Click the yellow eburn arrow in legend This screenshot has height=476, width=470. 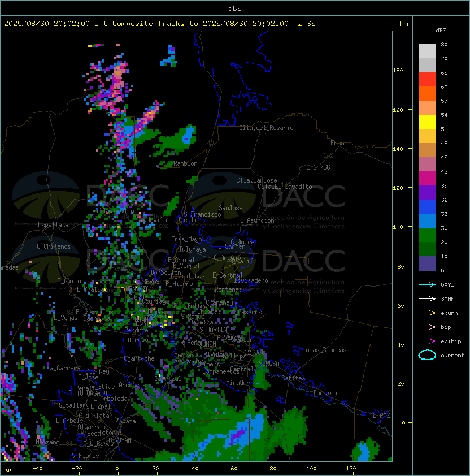coord(427,313)
